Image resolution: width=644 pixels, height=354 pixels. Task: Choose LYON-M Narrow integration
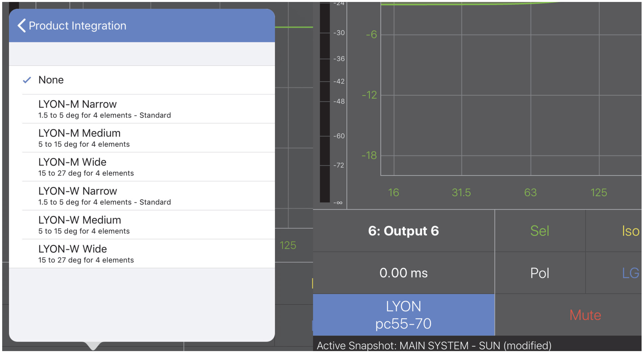(142, 109)
